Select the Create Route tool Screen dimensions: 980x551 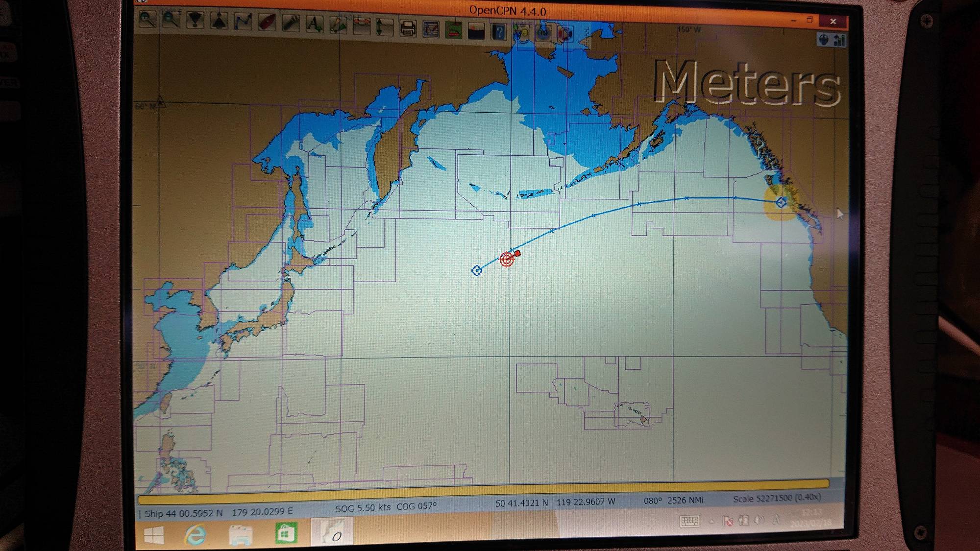(x=243, y=22)
